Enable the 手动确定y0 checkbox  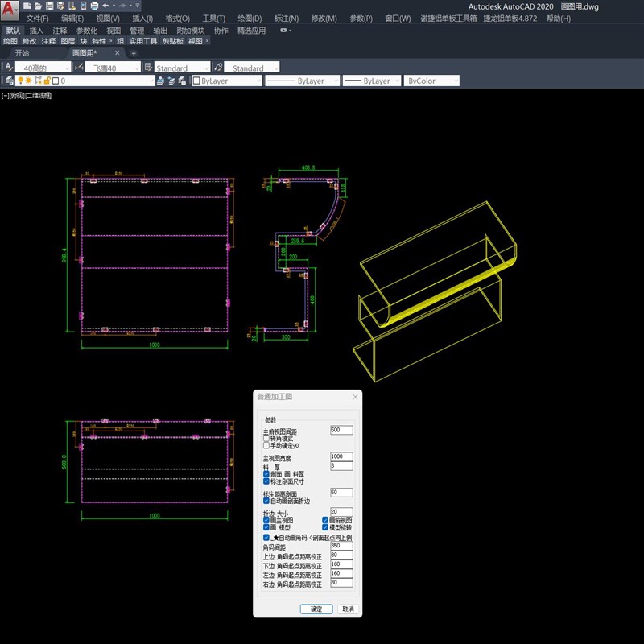266,445
